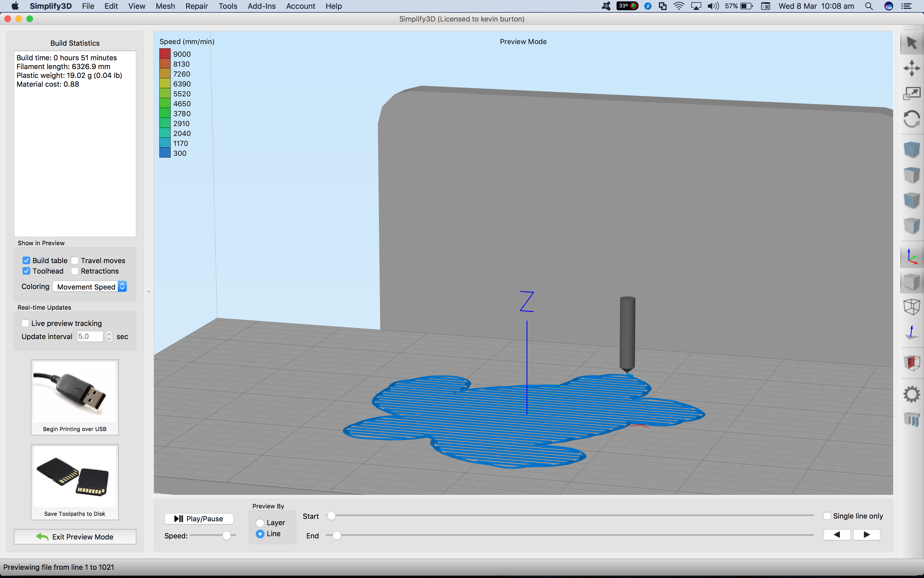
Task: Click the End slider handle
Action: [x=336, y=536]
